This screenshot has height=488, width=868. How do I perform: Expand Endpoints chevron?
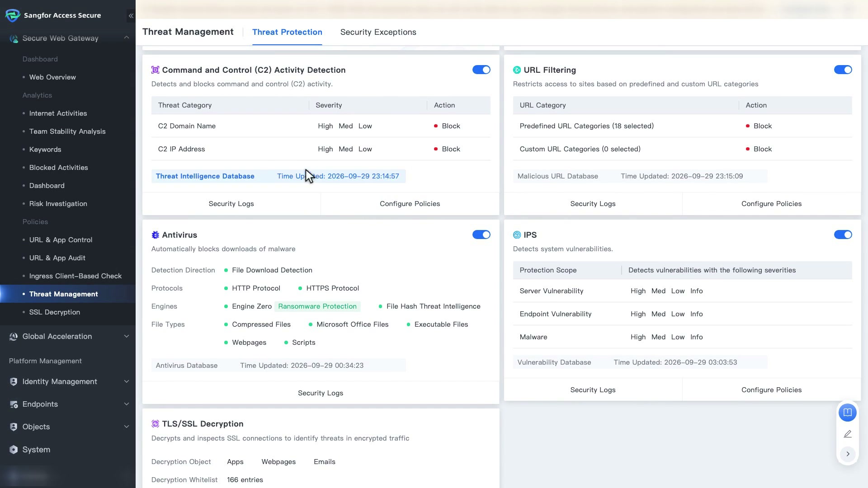point(127,404)
